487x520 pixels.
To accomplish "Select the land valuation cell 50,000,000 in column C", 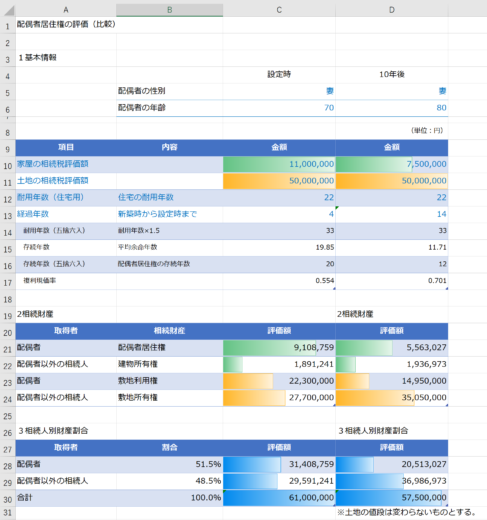I will (279, 181).
